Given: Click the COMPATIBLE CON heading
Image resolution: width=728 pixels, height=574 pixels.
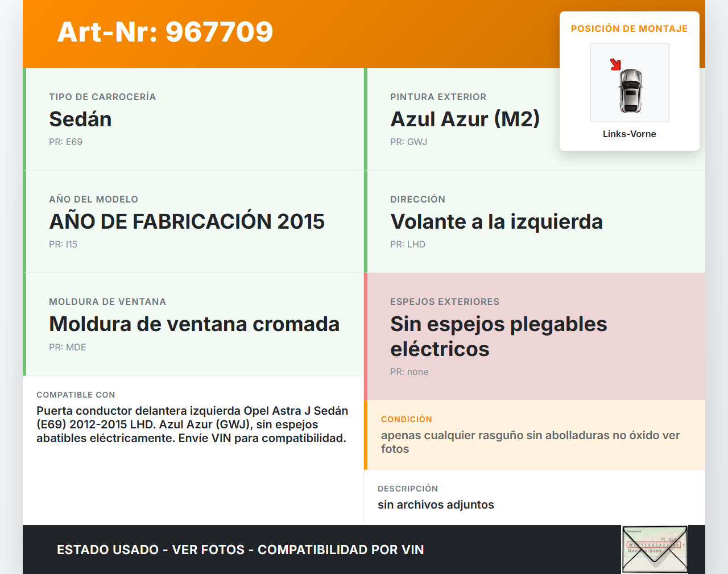Looking at the screenshot, I should [x=76, y=395].
